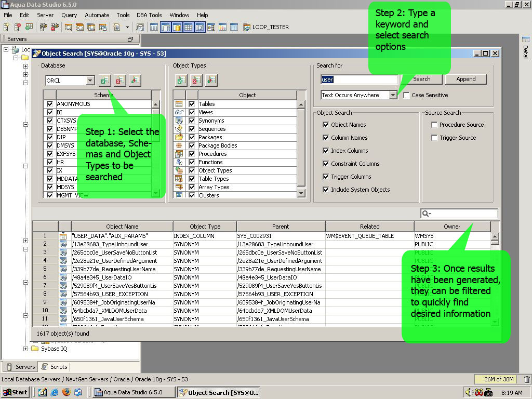Expand the Sybase IQ tree node

pyautogui.click(x=26, y=349)
